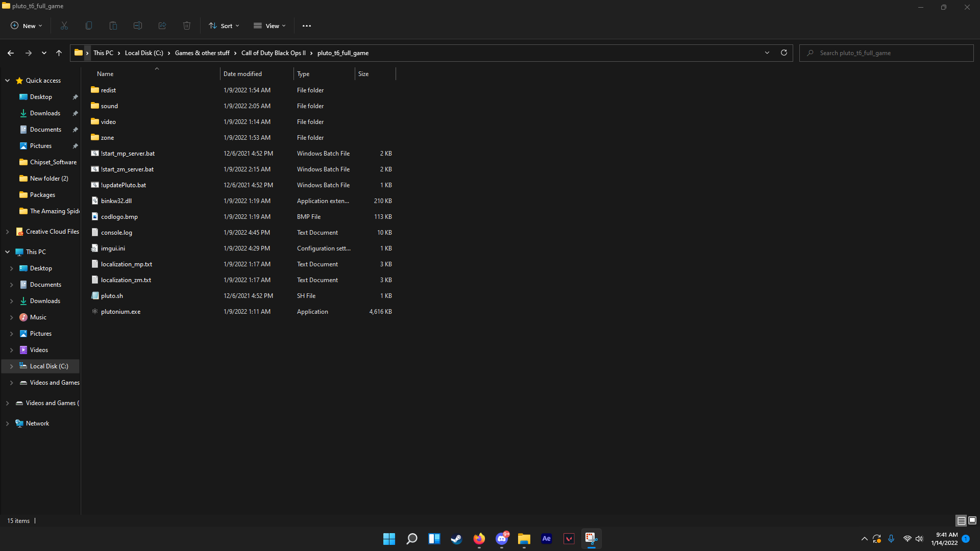Click Games & other stuff breadcrumb
Screen dimensions: 980x551
tap(202, 53)
